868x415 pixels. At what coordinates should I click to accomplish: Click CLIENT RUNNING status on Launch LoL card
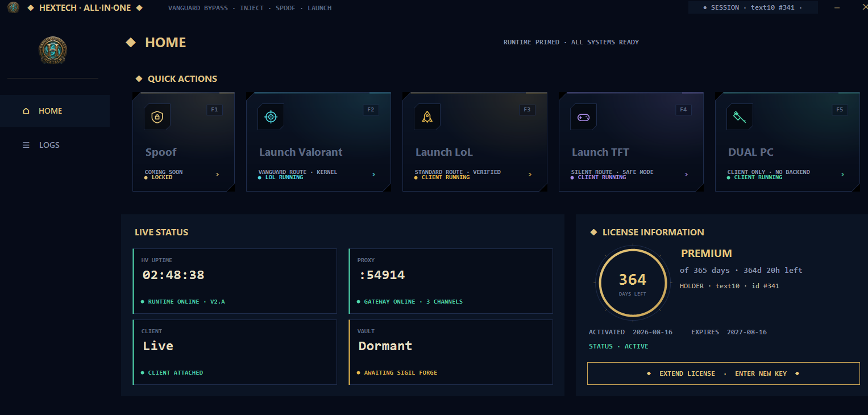pos(442,177)
